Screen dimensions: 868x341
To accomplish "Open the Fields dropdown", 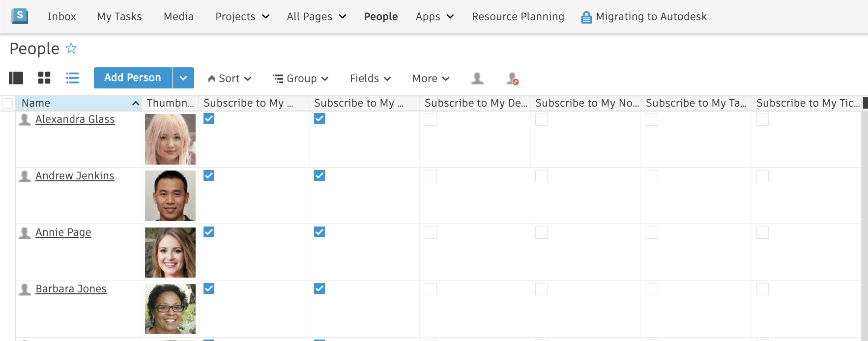I will [370, 79].
